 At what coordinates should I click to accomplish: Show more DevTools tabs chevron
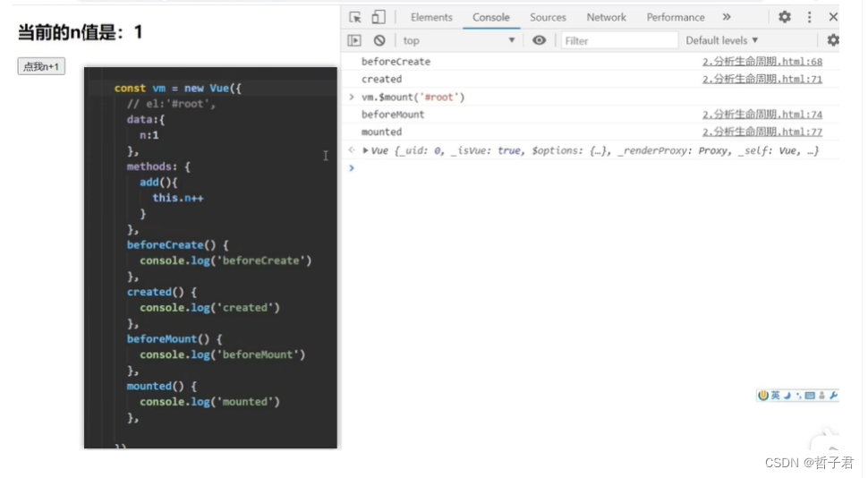point(727,17)
